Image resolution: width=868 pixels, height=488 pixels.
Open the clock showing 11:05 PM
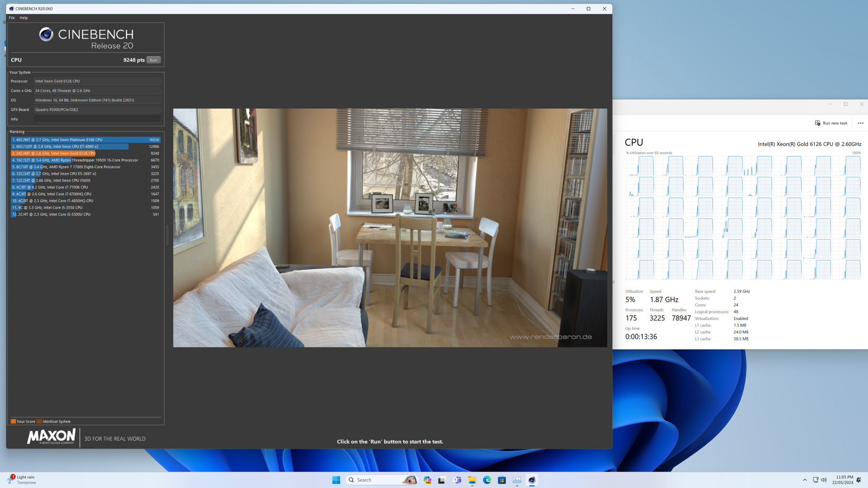[844, 480]
